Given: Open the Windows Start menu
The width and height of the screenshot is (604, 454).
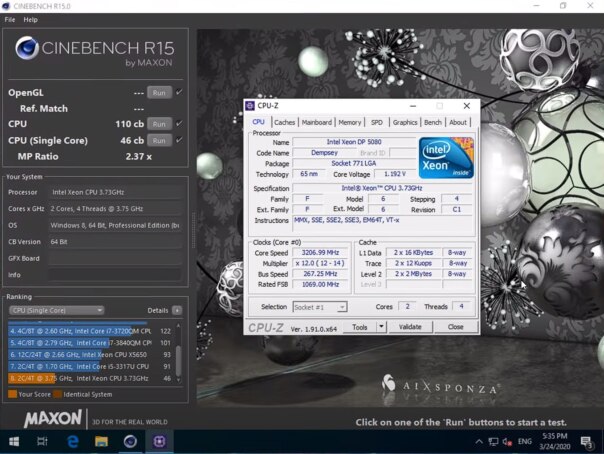Looking at the screenshot, I should click(x=13, y=441).
